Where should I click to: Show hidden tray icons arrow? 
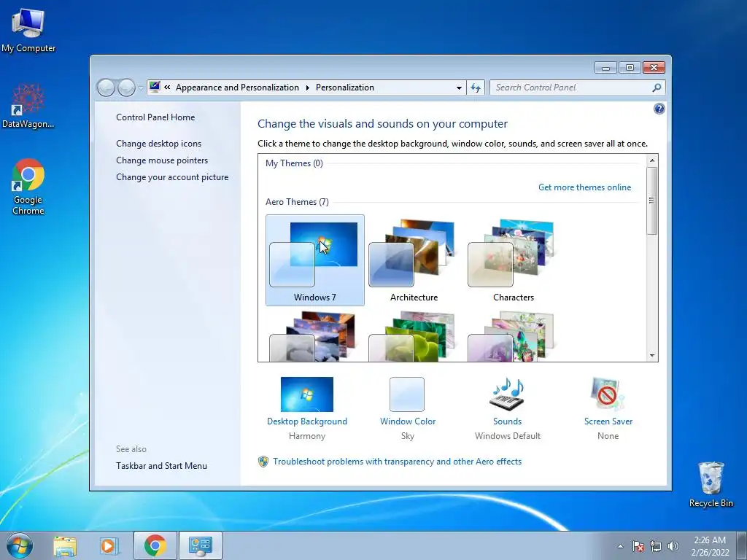[620, 546]
